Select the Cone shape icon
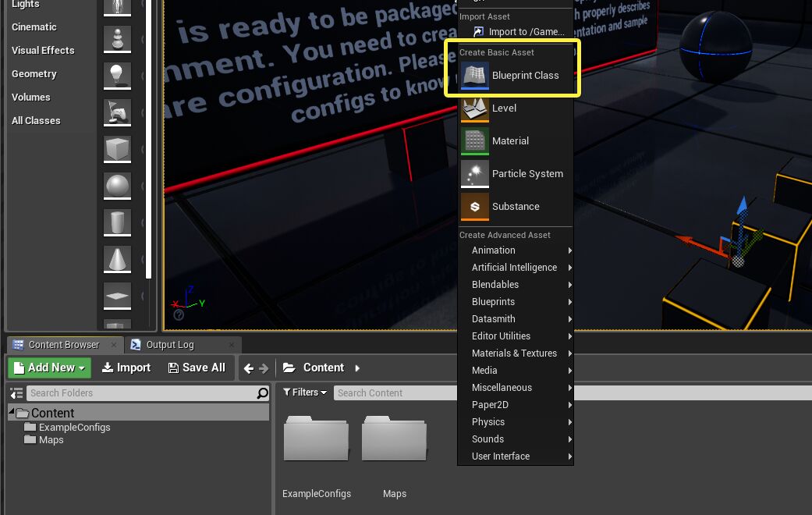This screenshot has height=515, width=812. coord(116,259)
